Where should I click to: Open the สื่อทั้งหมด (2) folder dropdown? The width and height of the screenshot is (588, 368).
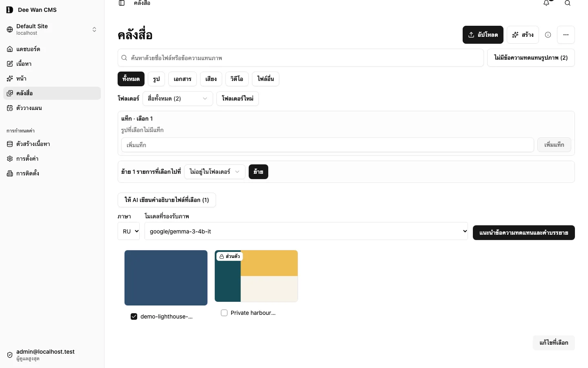tap(178, 99)
